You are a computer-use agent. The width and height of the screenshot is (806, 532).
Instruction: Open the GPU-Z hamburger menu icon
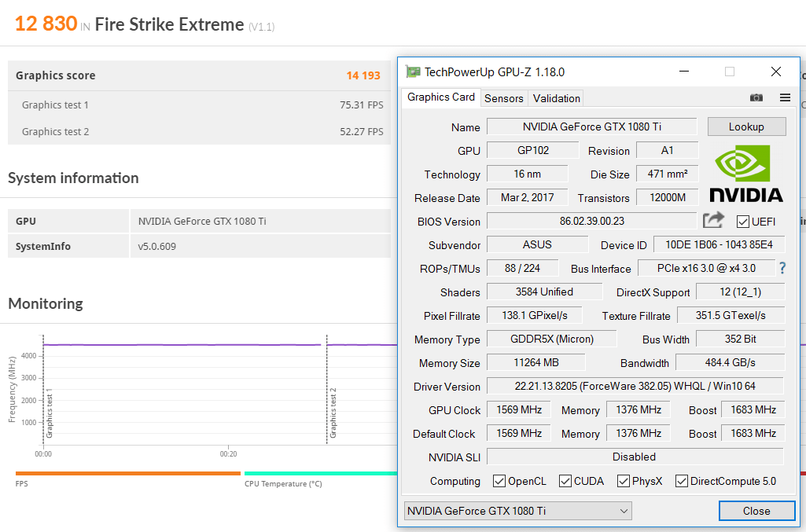point(785,97)
